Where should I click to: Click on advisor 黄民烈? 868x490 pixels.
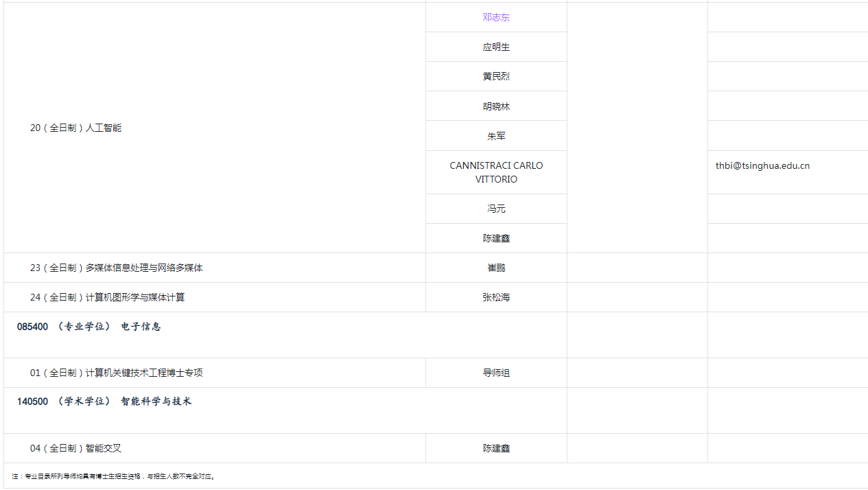pyautogui.click(x=495, y=76)
